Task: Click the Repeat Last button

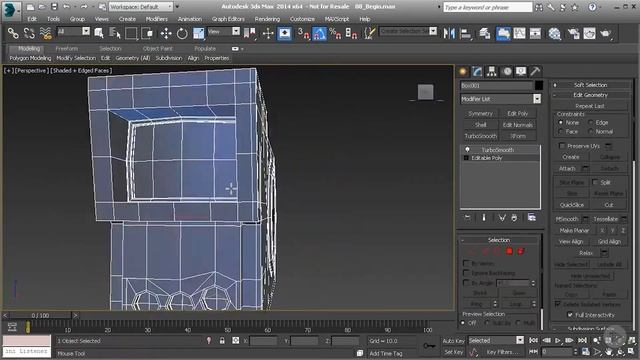Action: pyautogui.click(x=590, y=106)
